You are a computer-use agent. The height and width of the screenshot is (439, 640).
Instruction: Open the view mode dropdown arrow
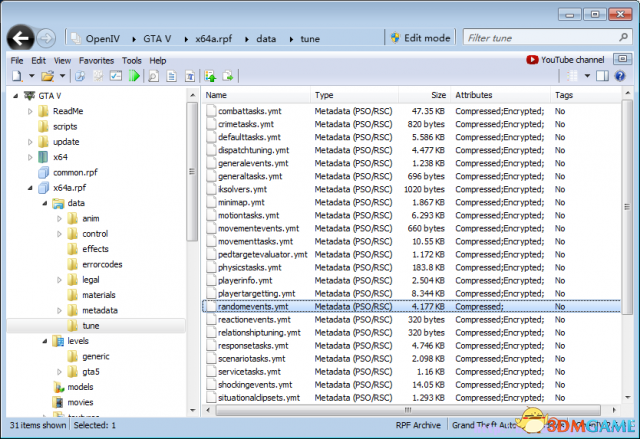pos(587,76)
